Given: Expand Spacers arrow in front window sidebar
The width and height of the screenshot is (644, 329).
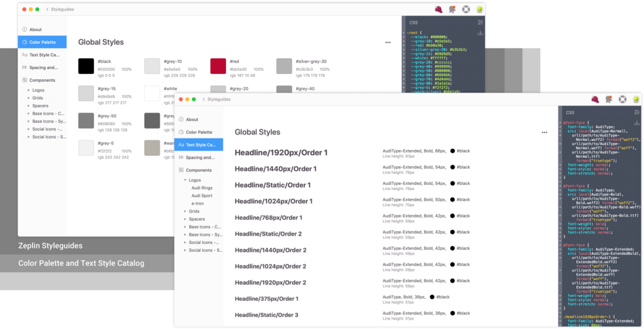Looking at the screenshot, I should pos(185,219).
